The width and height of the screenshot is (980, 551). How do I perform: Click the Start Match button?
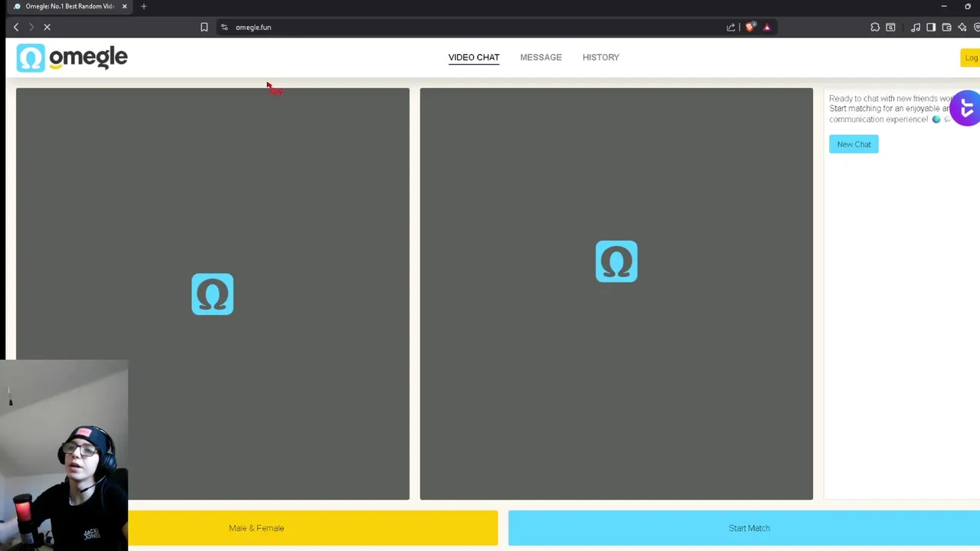pos(744,528)
